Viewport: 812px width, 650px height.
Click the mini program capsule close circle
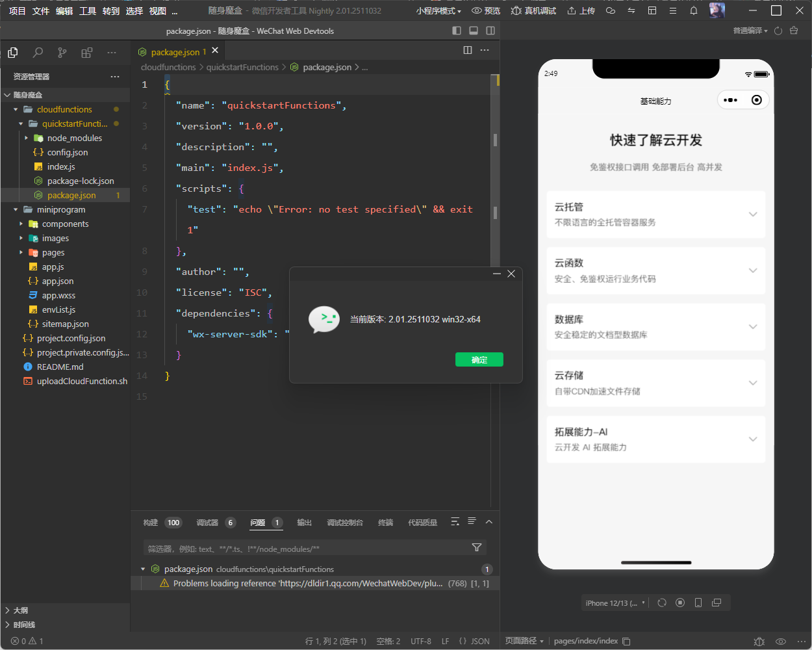(756, 100)
